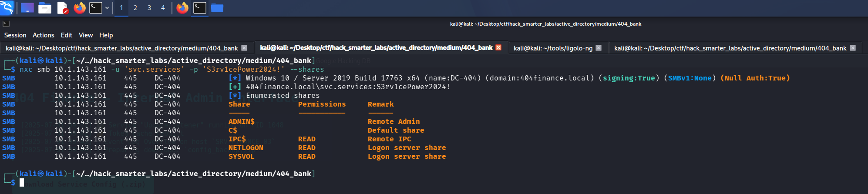868x194 pixels.
Task: Close the last 404_bank tab
Action: click(x=853, y=48)
